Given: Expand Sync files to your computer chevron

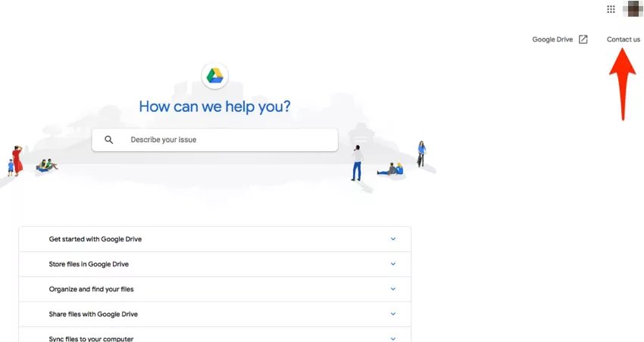Looking at the screenshot, I should pos(393,338).
